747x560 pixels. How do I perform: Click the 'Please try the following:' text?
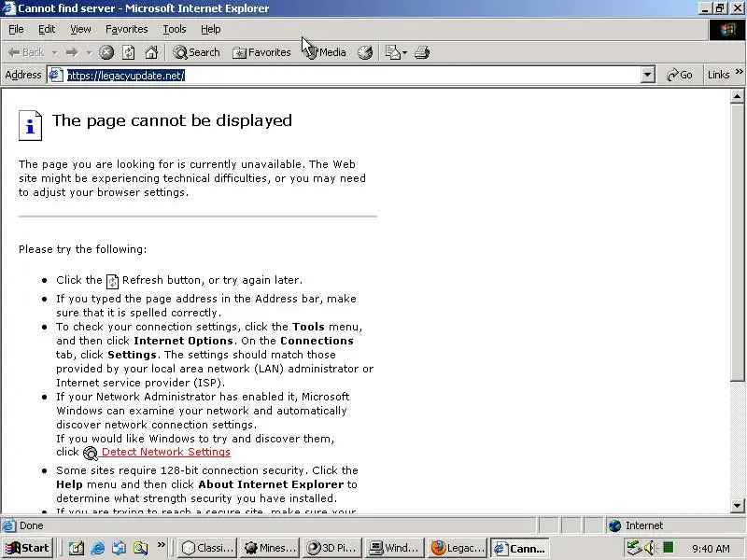83,249
